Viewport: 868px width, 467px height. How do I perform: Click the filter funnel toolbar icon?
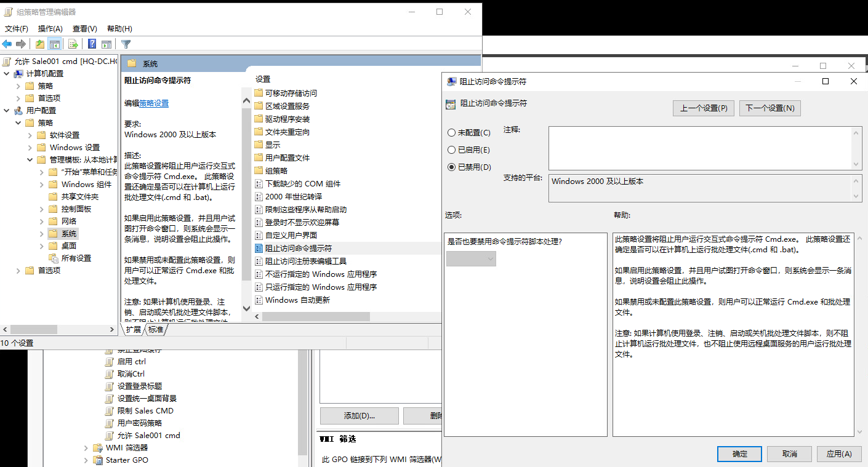tap(126, 44)
